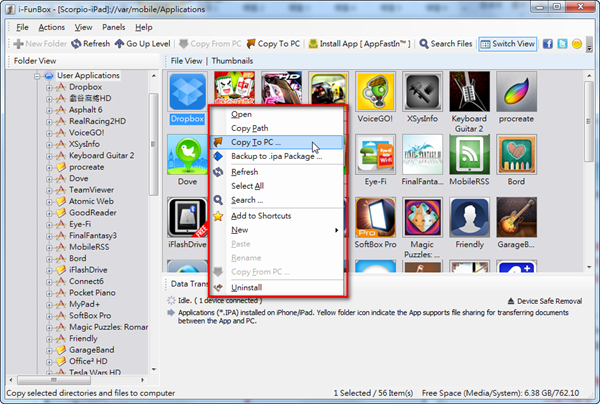Click the yellow smiley icon in toolbar
This screenshot has width=600, height=404.
pos(577,44)
